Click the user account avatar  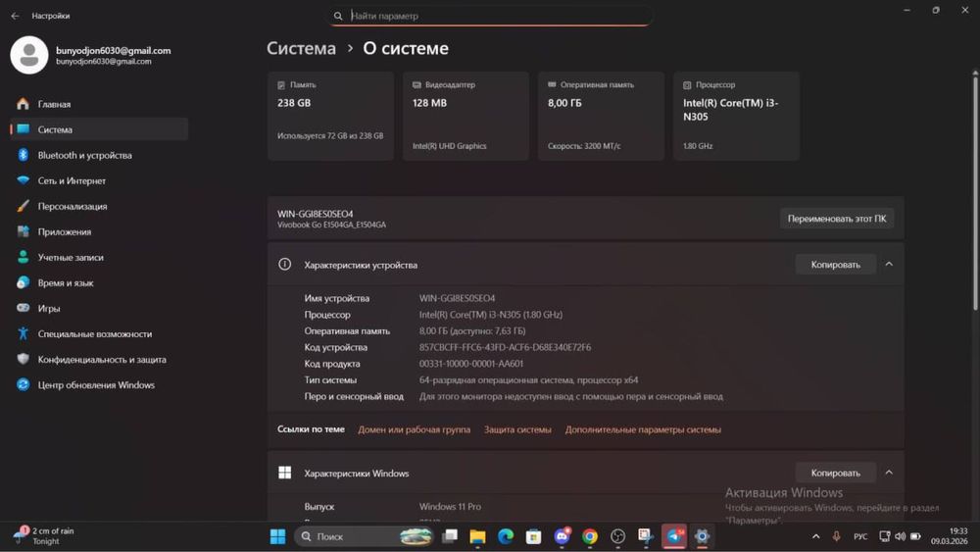click(28, 55)
